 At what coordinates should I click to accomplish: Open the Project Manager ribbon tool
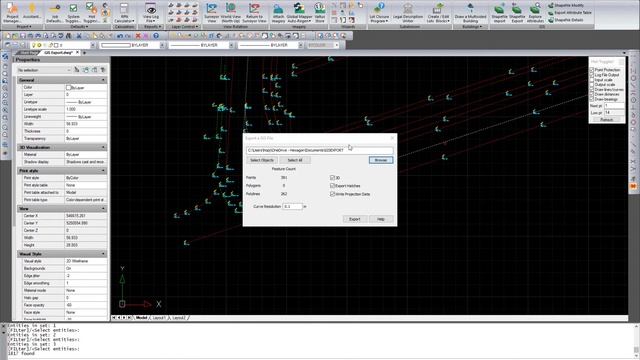coord(12,12)
